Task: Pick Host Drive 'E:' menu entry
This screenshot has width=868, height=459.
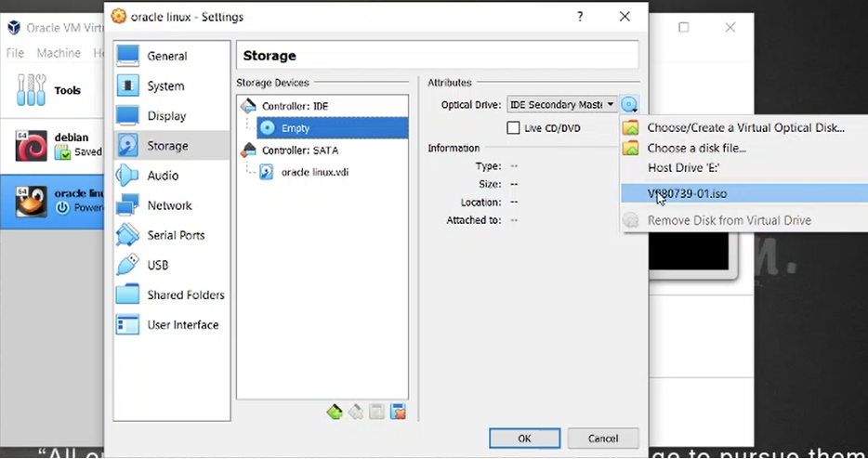Action: point(684,168)
